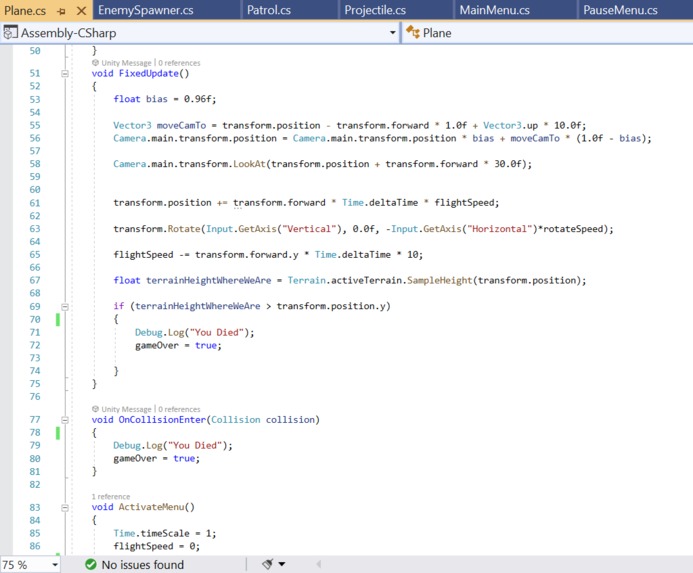The width and height of the screenshot is (693, 573).
Task: Open the Plane class navigation dropdown
Action: [x=548, y=33]
